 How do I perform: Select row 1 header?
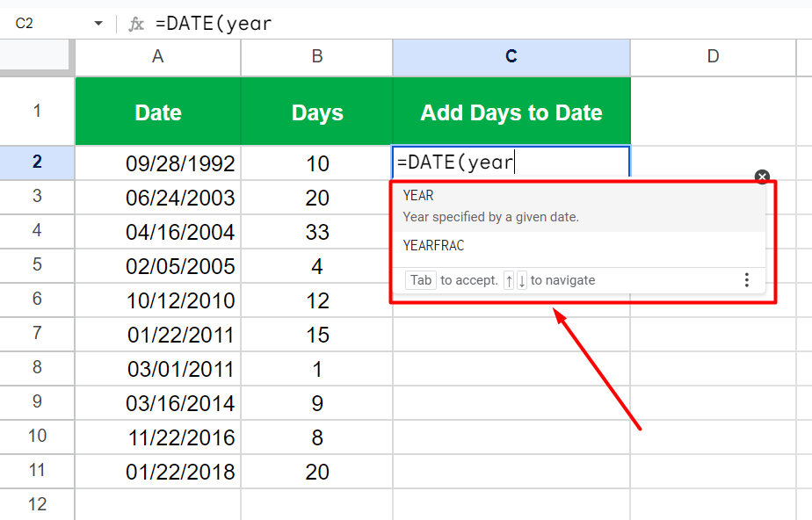[x=37, y=111]
